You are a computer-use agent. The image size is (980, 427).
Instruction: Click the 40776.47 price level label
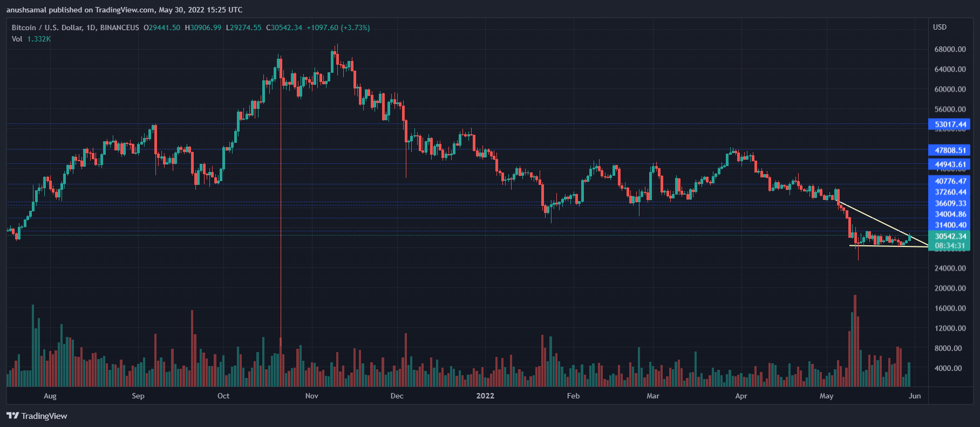(x=950, y=181)
